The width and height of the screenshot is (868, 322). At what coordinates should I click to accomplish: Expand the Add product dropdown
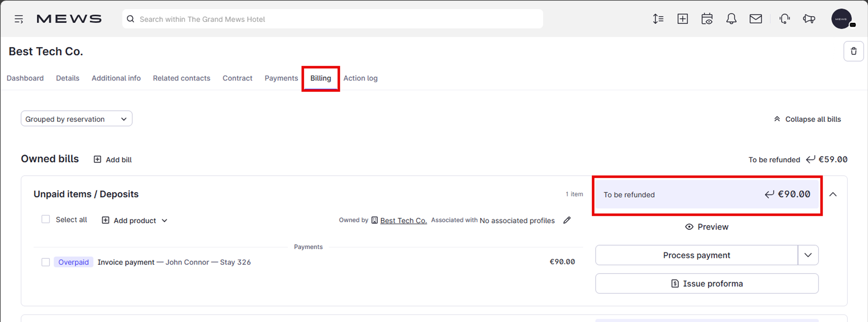point(135,220)
